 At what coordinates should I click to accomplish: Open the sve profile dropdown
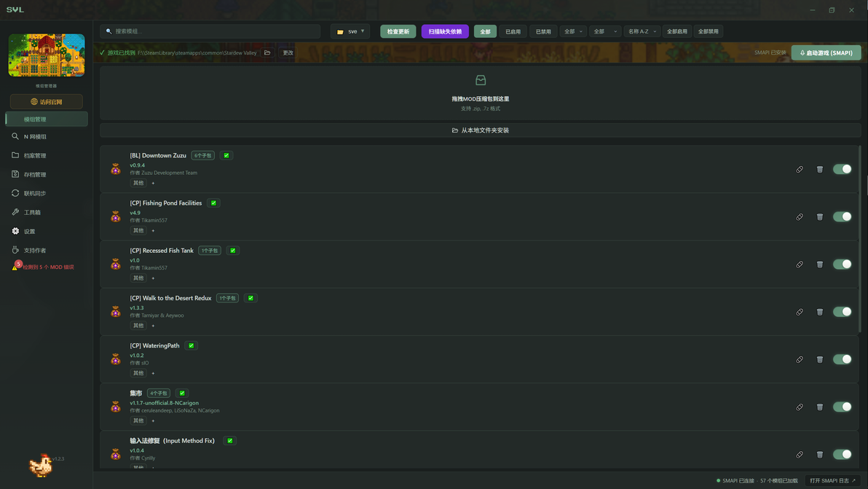tap(350, 31)
